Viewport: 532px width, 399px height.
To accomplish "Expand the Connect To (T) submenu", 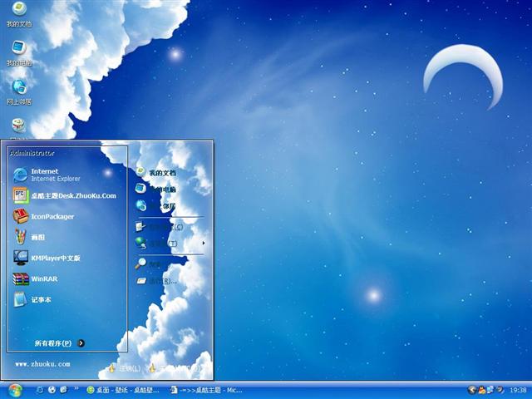I will pyautogui.click(x=170, y=243).
